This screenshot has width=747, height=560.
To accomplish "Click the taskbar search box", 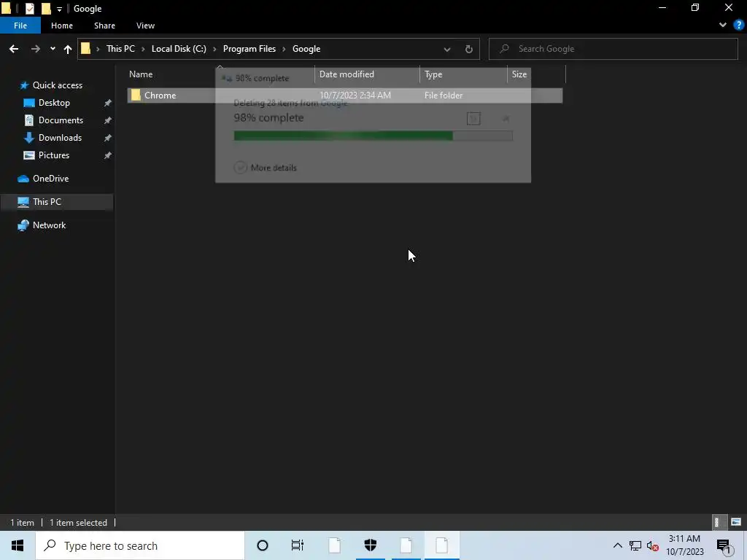I will point(140,545).
